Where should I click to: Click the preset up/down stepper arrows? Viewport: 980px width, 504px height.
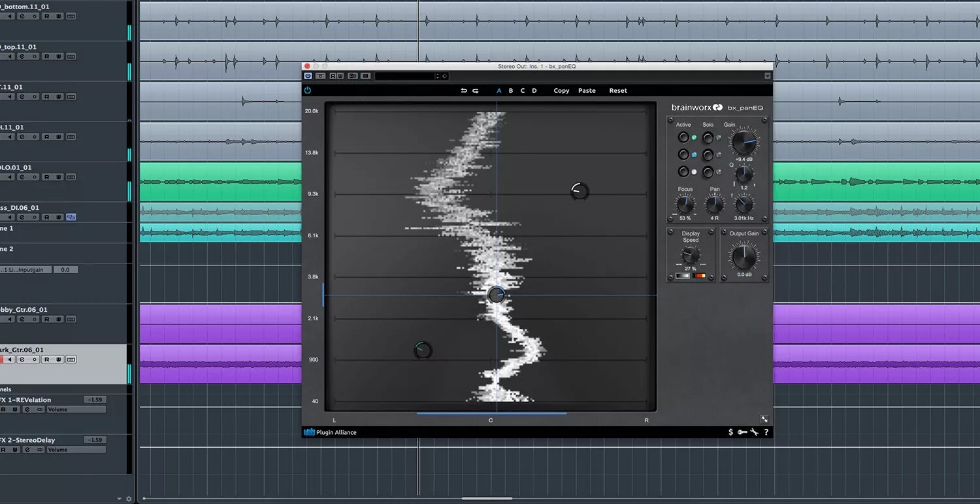click(438, 76)
